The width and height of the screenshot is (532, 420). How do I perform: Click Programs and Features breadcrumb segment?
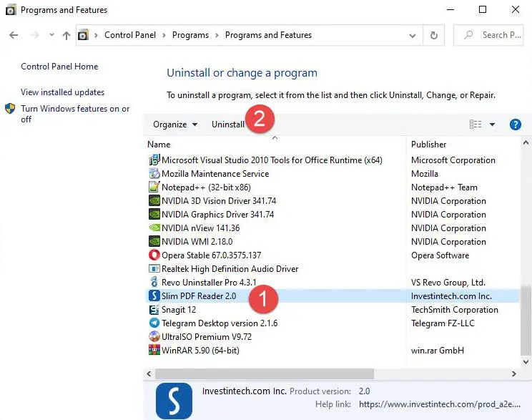click(268, 35)
